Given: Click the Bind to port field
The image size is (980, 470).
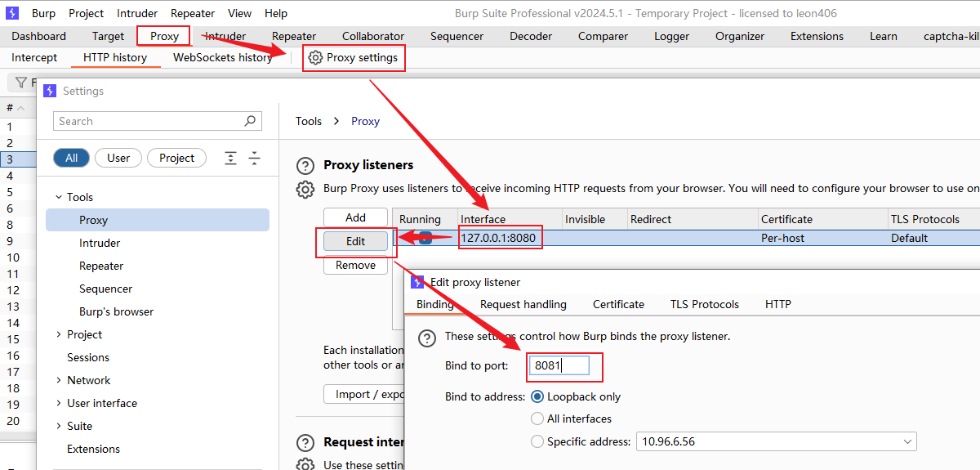Looking at the screenshot, I should 559,365.
